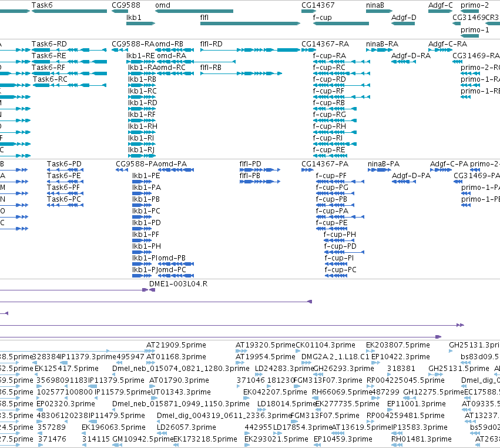Click the Adgf-D-RA transcript label
Screen dimensions: 500x448
411,56
